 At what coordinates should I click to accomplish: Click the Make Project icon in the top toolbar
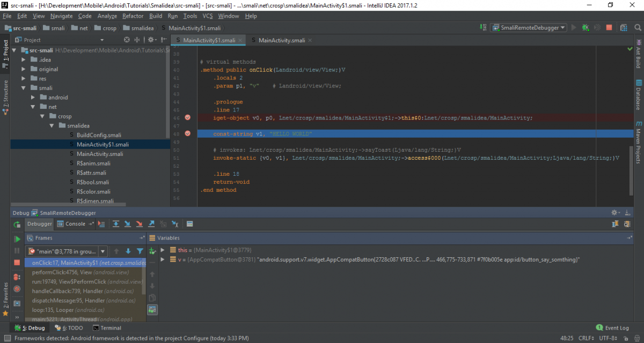pyautogui.click(x=482, y=27)
